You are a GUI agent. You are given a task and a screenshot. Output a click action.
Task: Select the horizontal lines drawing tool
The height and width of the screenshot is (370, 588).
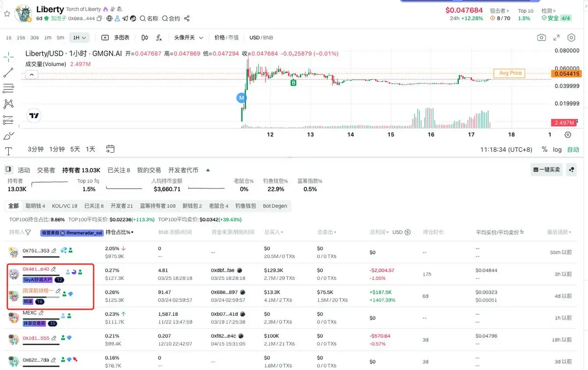click(x=8, y=88)
